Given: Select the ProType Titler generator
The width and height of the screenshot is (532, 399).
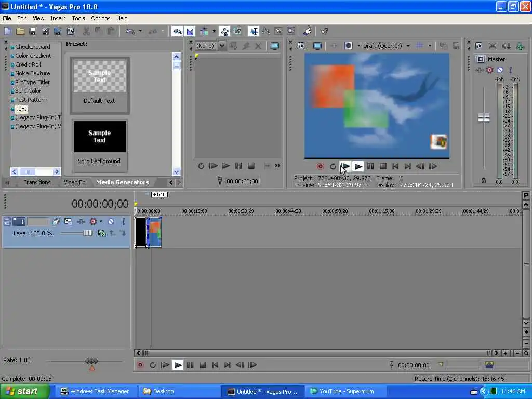Looking at the screenshot, I should pyautogui.click(x=32, y=82).
